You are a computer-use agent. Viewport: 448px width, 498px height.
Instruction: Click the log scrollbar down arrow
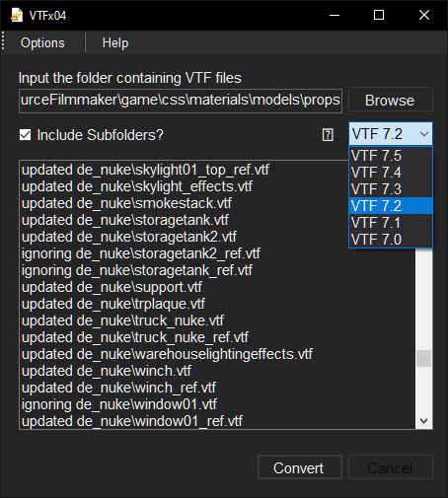coord(423,421)
